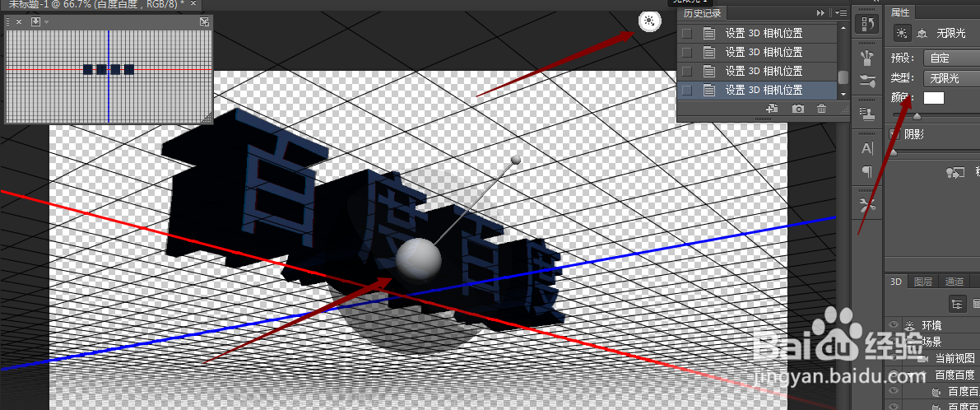Click the shadow softness slider handle
This screenshot has height=410, width=980.
pyautogui.click(x=893, y=152)
